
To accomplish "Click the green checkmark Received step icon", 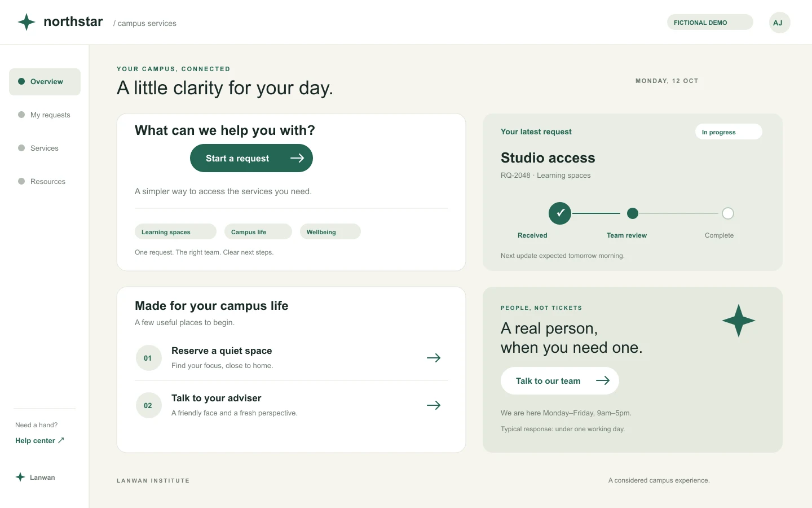I will coord(560,213).
